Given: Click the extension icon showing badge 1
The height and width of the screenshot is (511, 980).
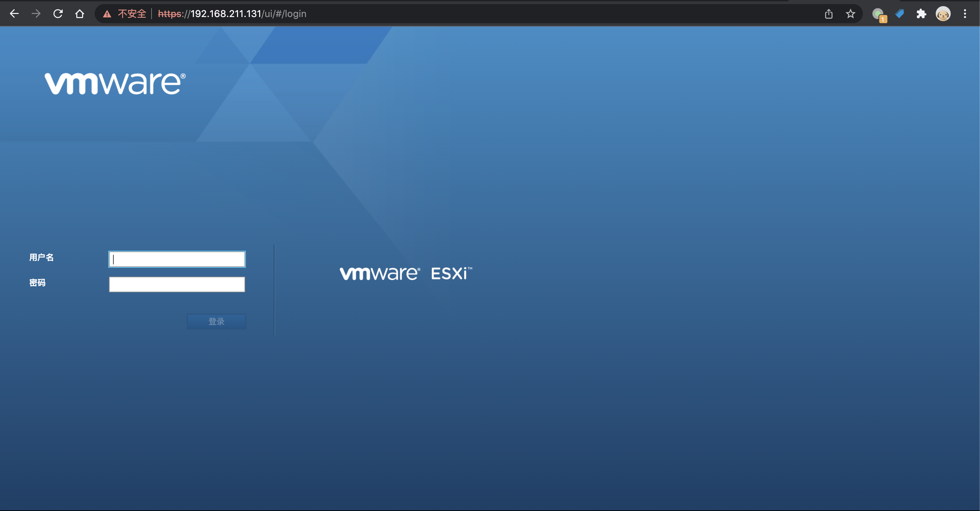Looking at the screenshot, I should coord(879,14).
